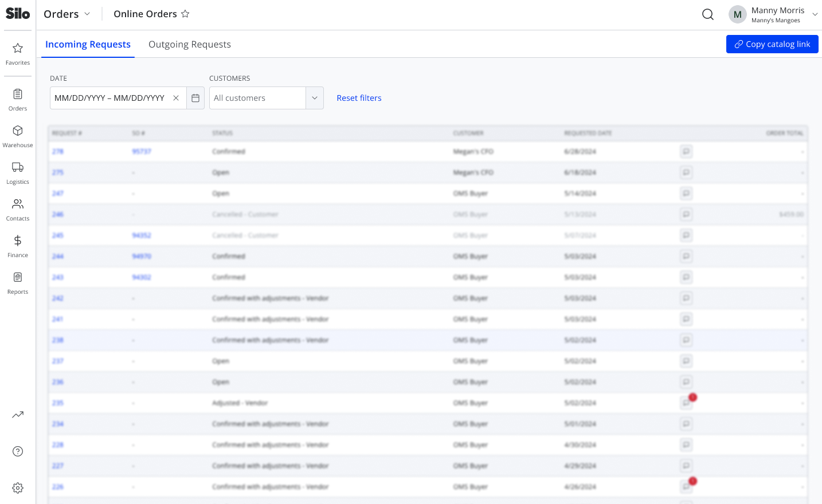This screenshot has height=504, width=822.
Task: Open Reports in the sidebar
Action: pos(18,283)
